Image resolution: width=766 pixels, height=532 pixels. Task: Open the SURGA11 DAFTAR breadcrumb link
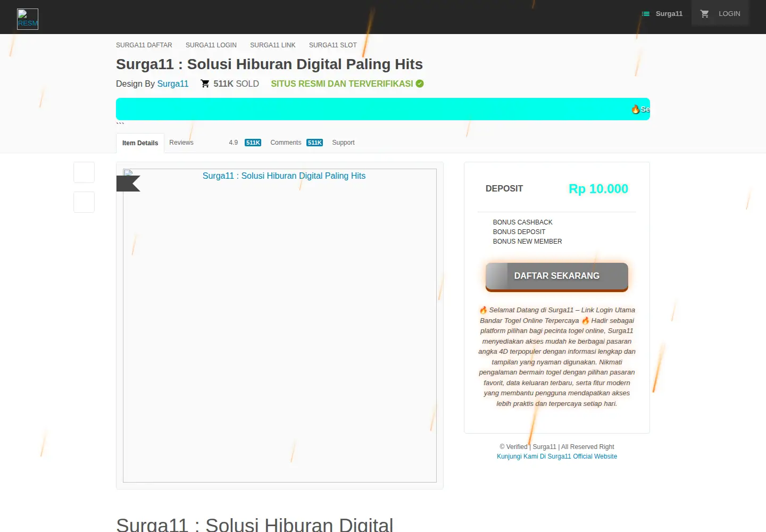pos(144,45)
